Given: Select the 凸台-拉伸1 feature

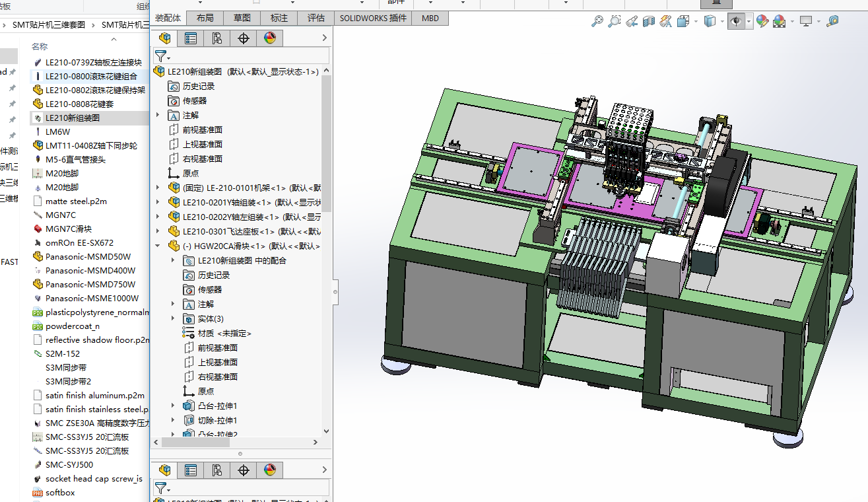Looking at the screenshot, I should pyautogui.click(x=217, y=406).
